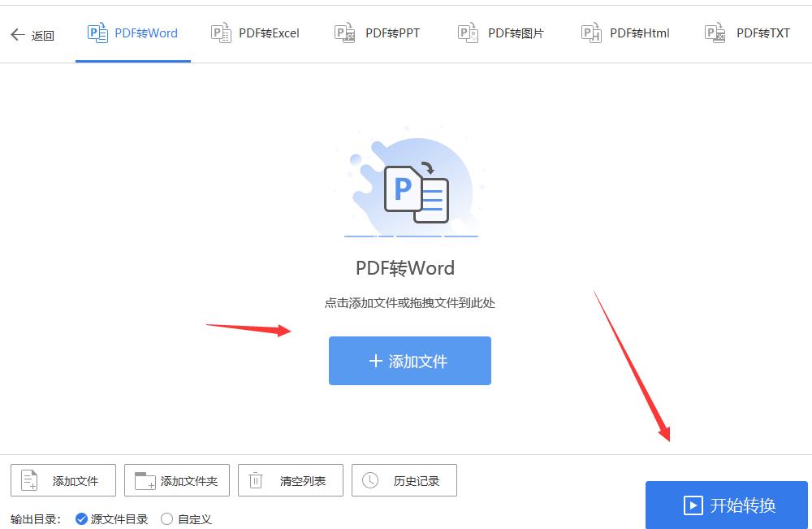Click the clock icon on 历史记录
This screenshot has width=812, height=529.
(369, 479)
